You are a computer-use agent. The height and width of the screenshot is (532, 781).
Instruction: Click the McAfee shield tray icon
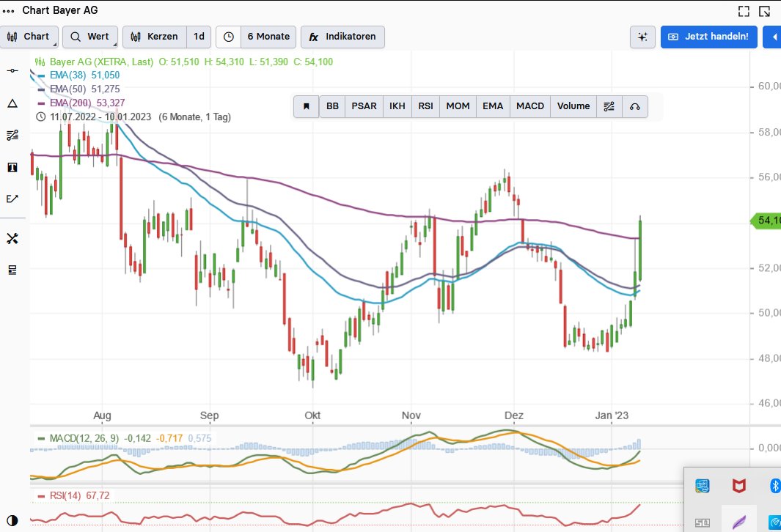pyautogui.click(x=739, y=485)
